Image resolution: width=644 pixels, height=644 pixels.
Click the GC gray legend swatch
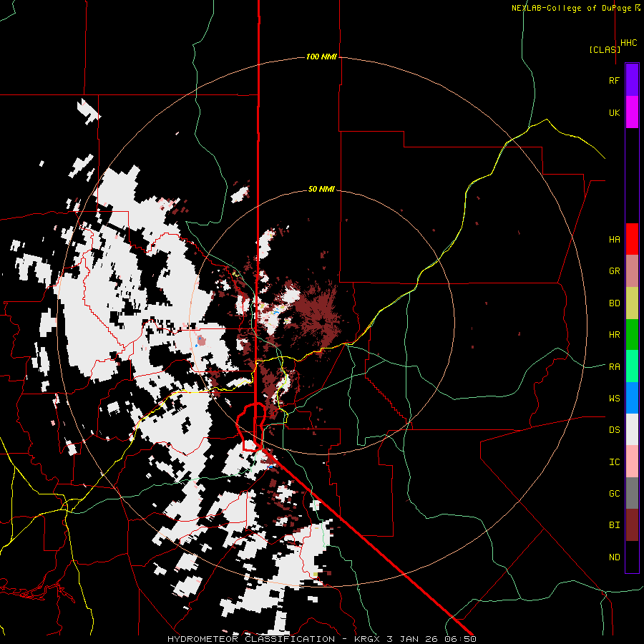pos(632,493)
